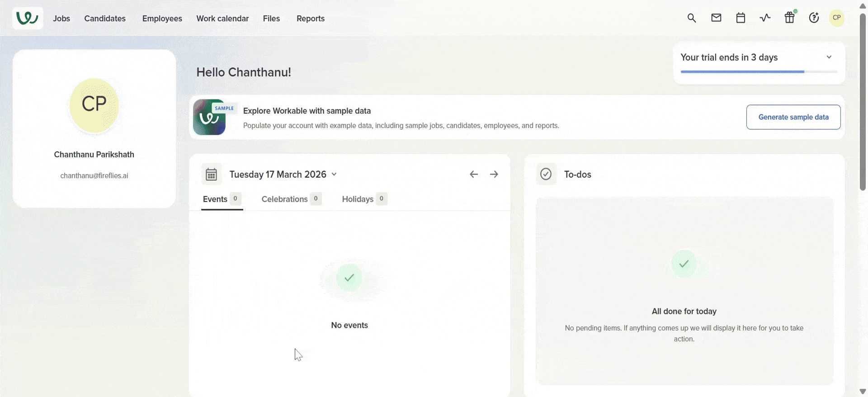Viewport: 868px width, 397px height.
Task: Click the Workable logo home icon
Action: pyautogui.click(x=28, y=18)
